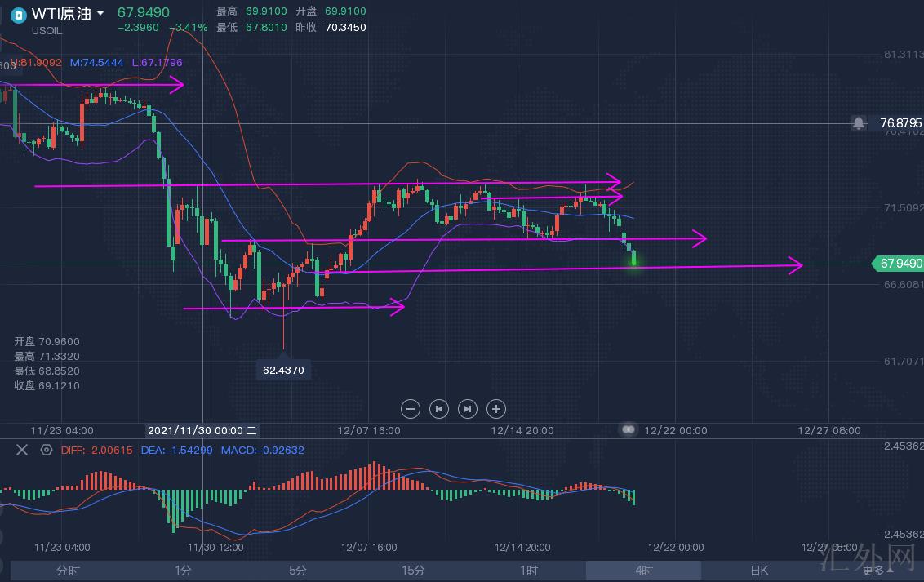Switch to the 分时 timeframe tab
This screenshot has height=582, width=924.
69,571
